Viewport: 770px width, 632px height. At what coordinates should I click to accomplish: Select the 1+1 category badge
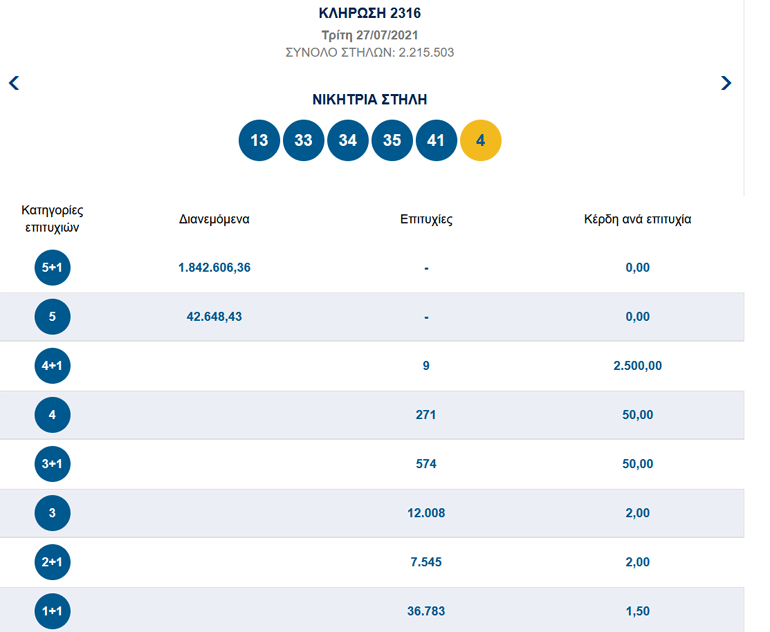pyautogui.click(x=52, y=611)
